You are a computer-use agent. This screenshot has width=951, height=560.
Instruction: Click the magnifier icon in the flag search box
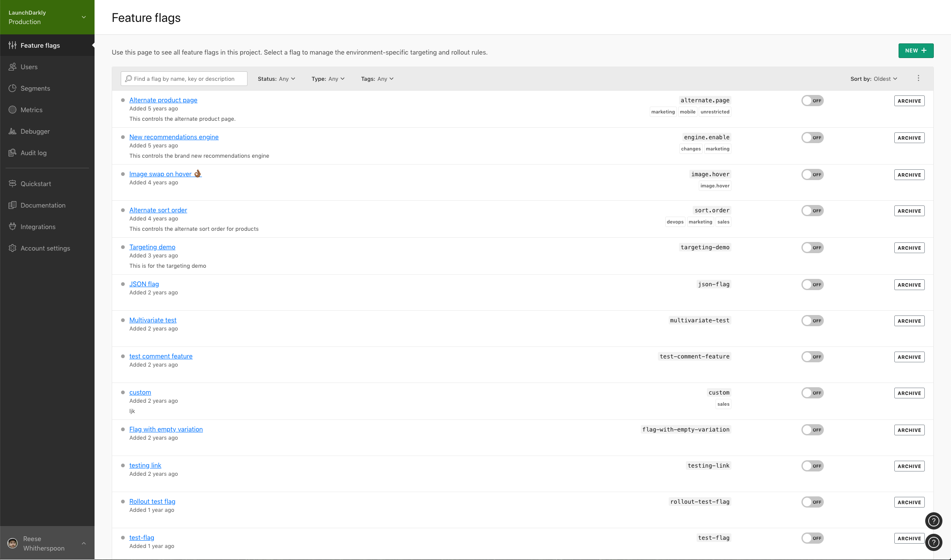pos(128,79)
